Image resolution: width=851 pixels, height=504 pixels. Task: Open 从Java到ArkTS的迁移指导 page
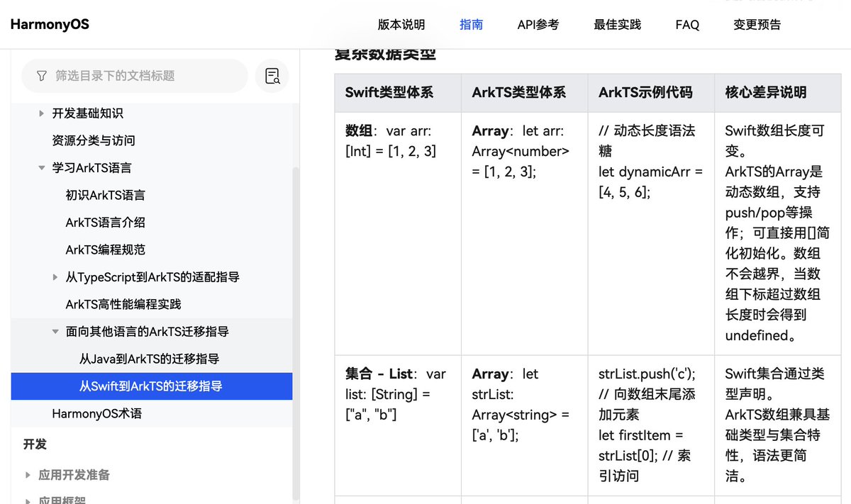click(x=150, y=359)
